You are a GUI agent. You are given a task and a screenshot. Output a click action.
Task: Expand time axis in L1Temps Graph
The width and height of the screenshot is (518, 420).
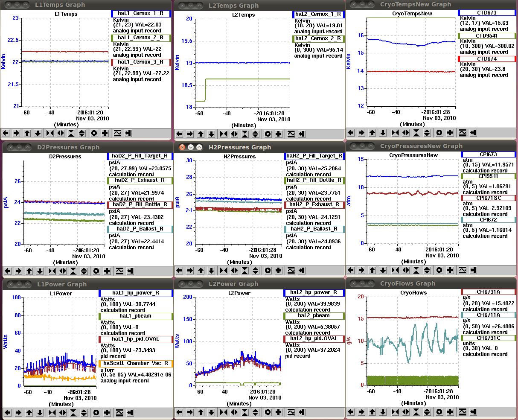coord(61,133)
